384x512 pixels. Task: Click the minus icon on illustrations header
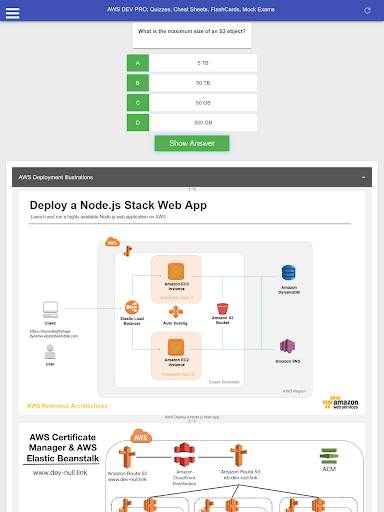click(363, 177)
